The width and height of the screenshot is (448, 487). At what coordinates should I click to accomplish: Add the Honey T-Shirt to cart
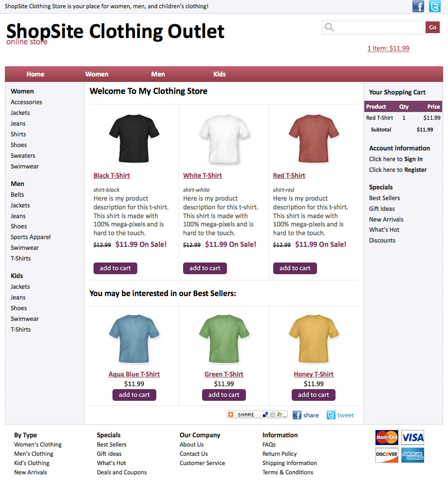[314, 395]
